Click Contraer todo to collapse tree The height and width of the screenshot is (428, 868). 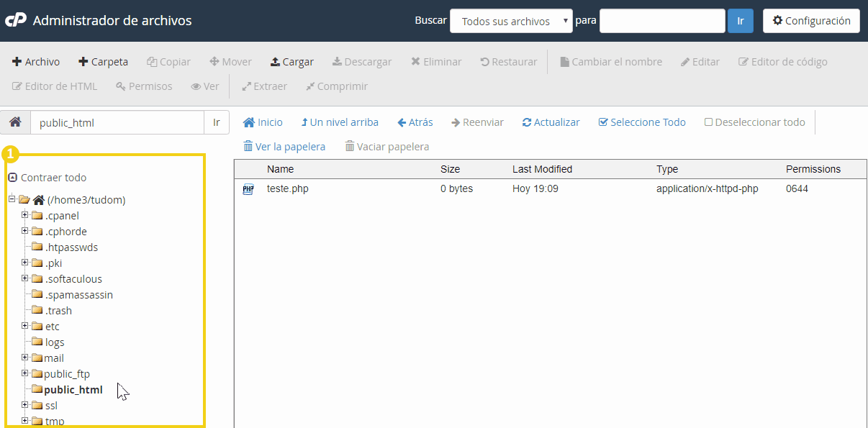coord(47,178)
